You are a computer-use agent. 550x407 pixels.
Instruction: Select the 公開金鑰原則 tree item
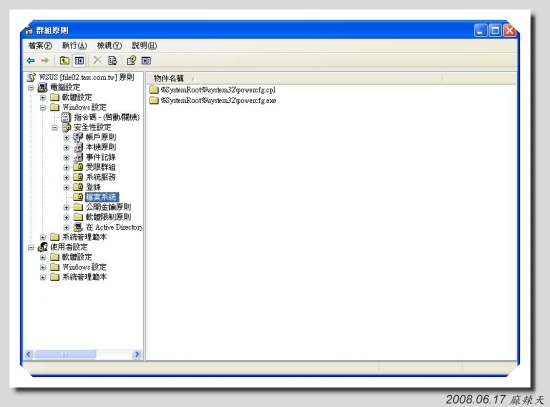(x=108, y=207)
